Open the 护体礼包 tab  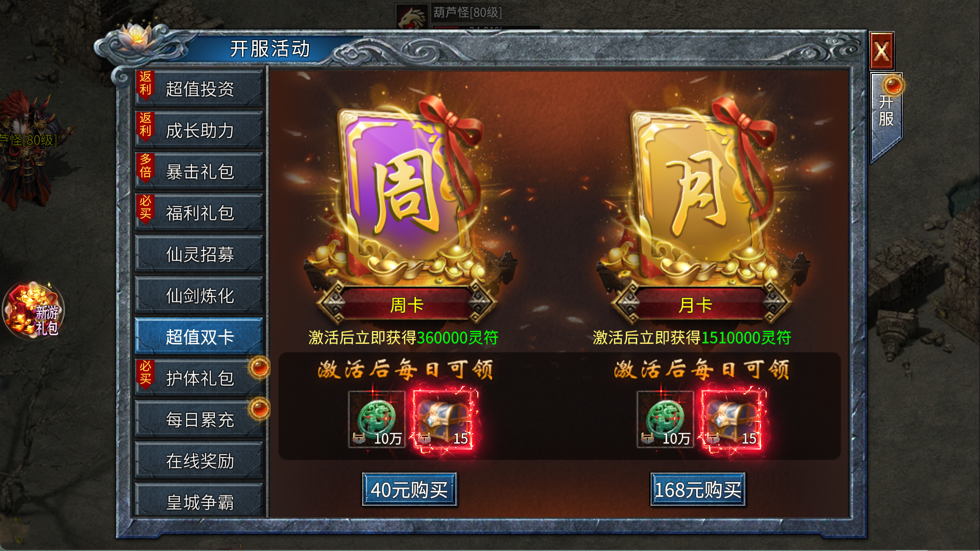[x=199, y=378]
